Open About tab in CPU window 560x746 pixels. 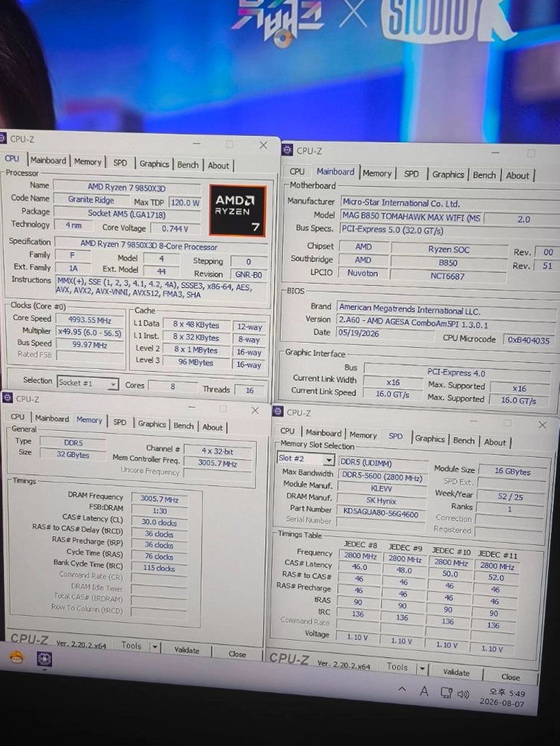coord(218,166)
